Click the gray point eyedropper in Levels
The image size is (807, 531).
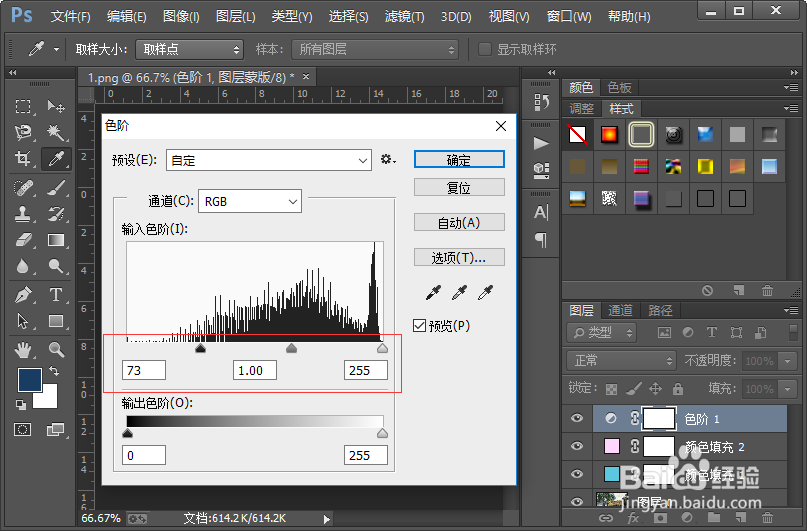[459, 293]
